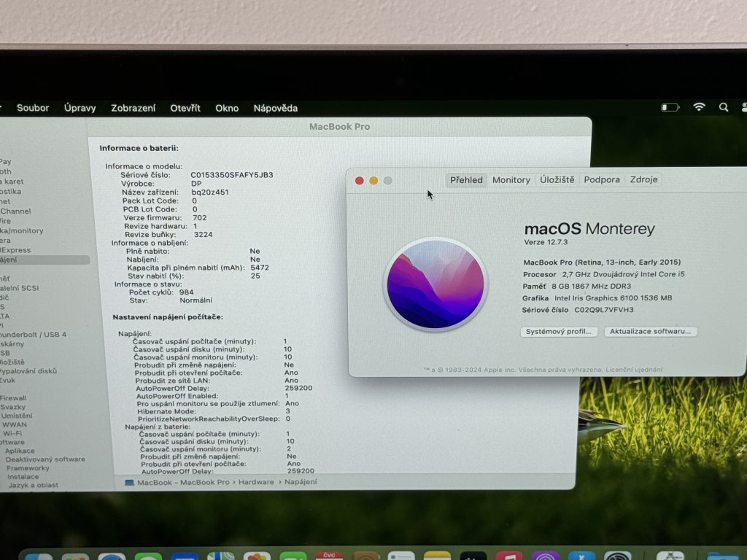Select Umístění in the sidebar
The image size is (747, 560).
pos(17,415)
